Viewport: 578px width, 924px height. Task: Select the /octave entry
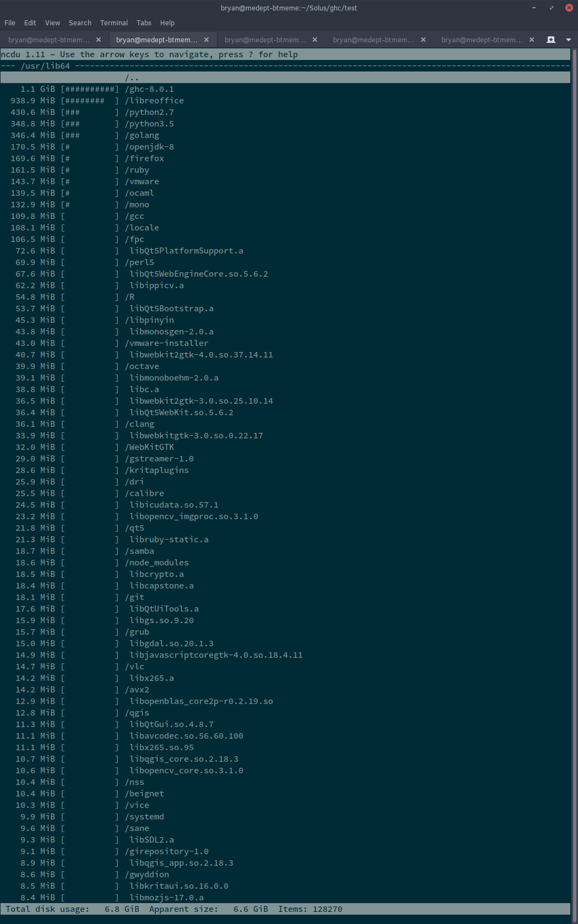coord(285,366)
